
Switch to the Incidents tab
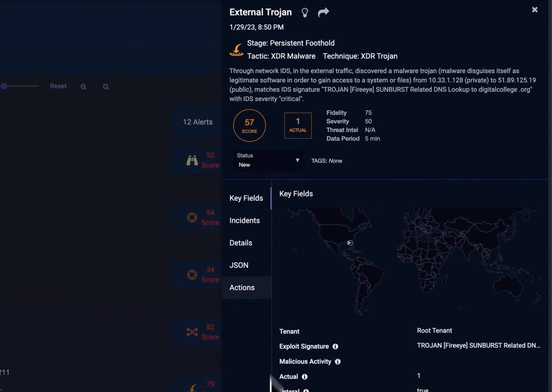point(245,221)
